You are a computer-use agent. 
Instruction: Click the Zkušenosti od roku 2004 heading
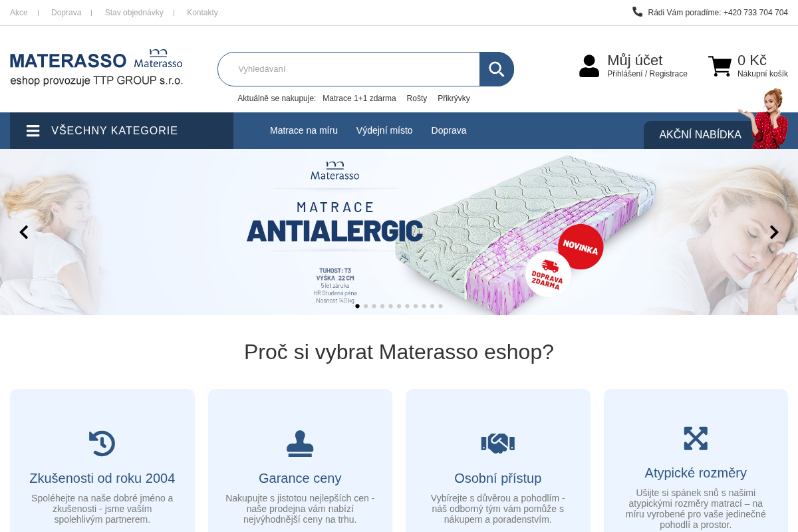[x=102, y=478]
